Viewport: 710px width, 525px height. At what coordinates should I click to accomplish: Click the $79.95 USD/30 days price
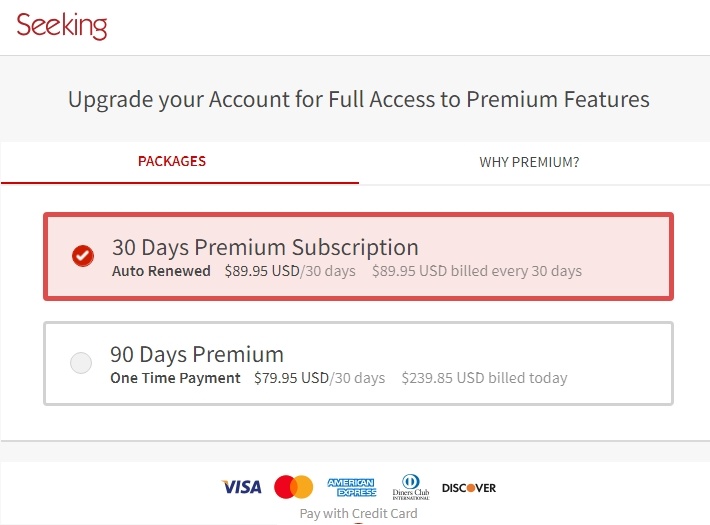(320, 378)
